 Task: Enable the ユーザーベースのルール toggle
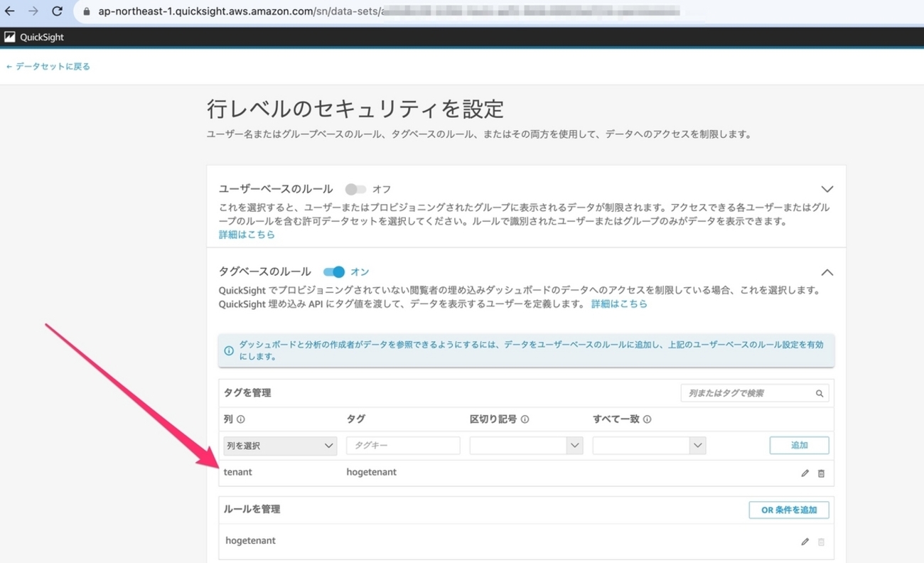(355, 189)
